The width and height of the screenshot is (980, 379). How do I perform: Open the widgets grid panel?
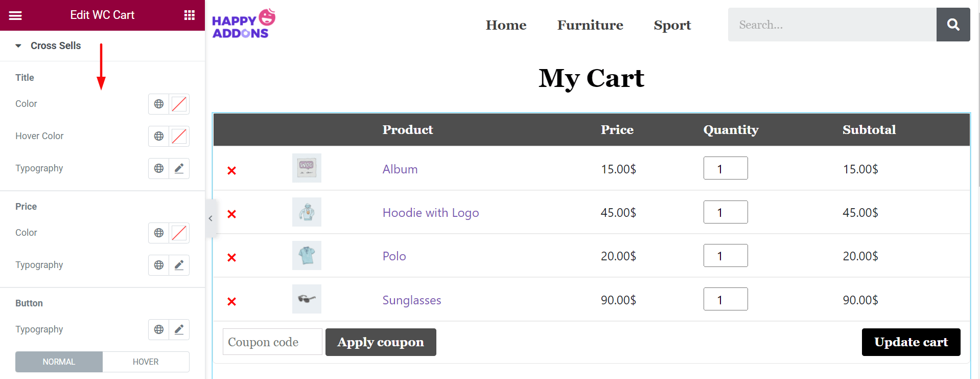(x=190, y=15)
